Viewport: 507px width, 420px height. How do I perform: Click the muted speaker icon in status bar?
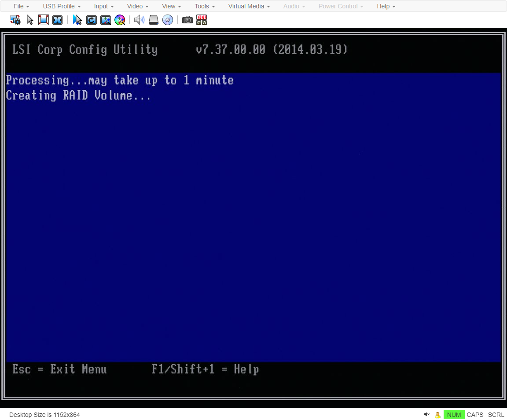pos(426,415)
